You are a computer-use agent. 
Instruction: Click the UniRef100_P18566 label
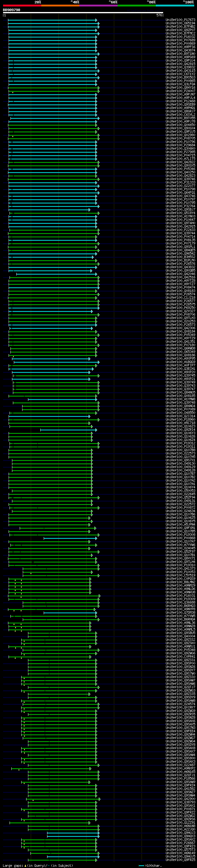click(x=180, y=778)
